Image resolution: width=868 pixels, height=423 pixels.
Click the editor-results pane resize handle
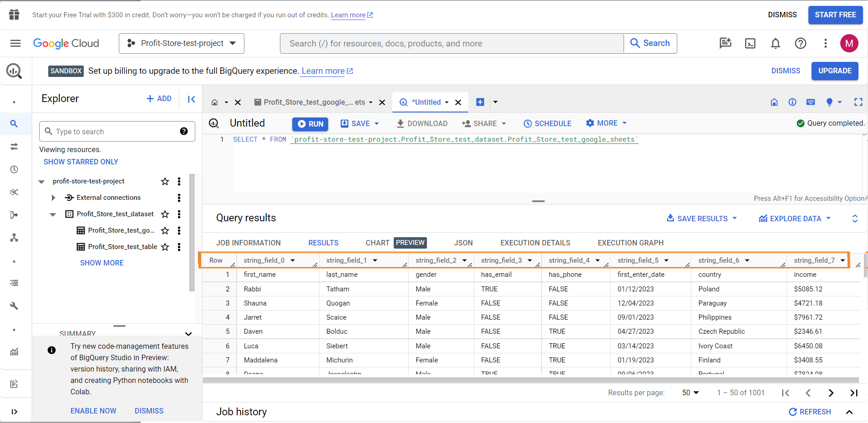pyautogui.click(x=538, y=201)
